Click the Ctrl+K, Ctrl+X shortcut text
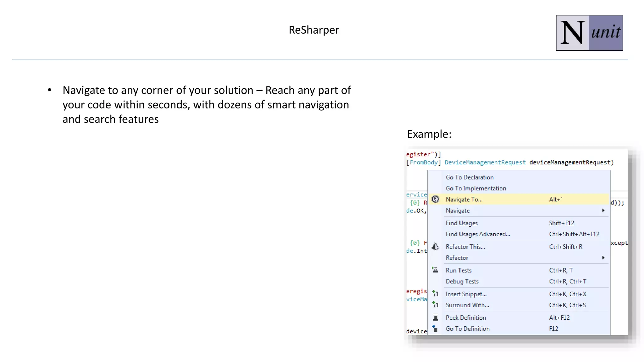This screenshot has height=362, width=644. (x=568, y=294)
